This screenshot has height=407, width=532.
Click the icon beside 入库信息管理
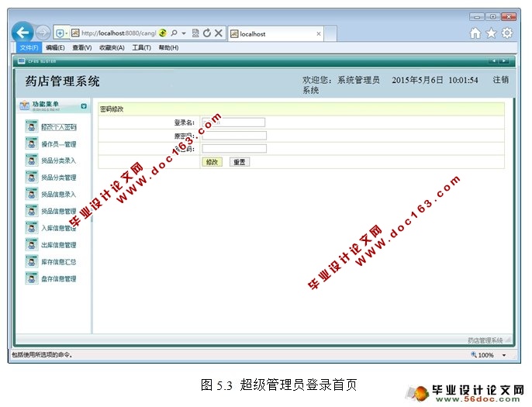point(32,227)
